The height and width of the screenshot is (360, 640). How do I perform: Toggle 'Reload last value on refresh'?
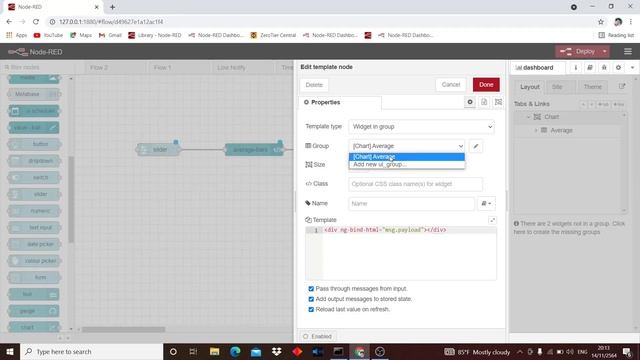[311, 309]
